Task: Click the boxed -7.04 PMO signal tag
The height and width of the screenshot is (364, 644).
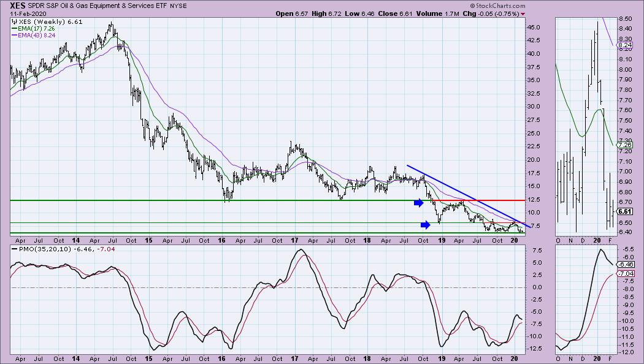Action: click(x=626, y=273)
